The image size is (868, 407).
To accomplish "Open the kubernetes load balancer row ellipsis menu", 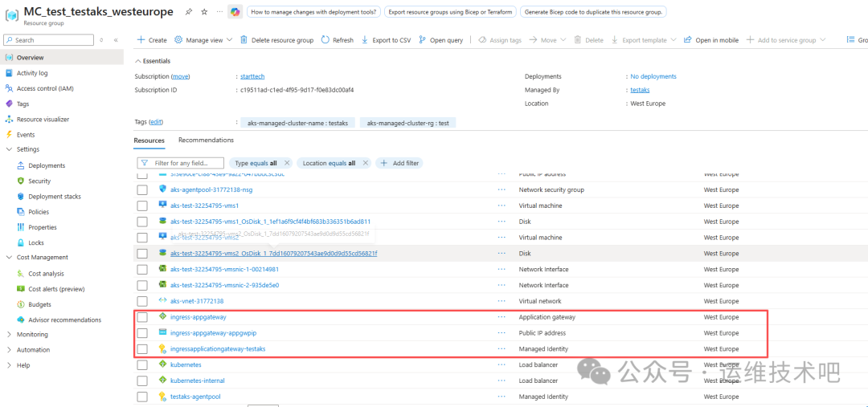I will [502, 364].
